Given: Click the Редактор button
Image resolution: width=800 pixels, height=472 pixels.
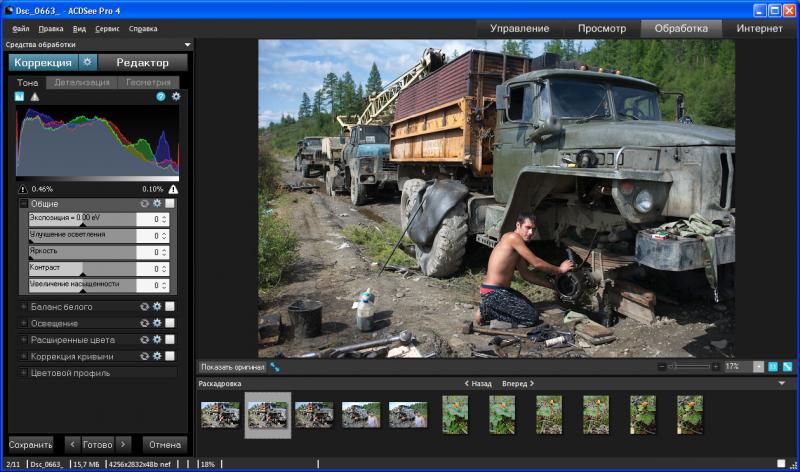Looking at the screenshot, I should pos(142,62).
